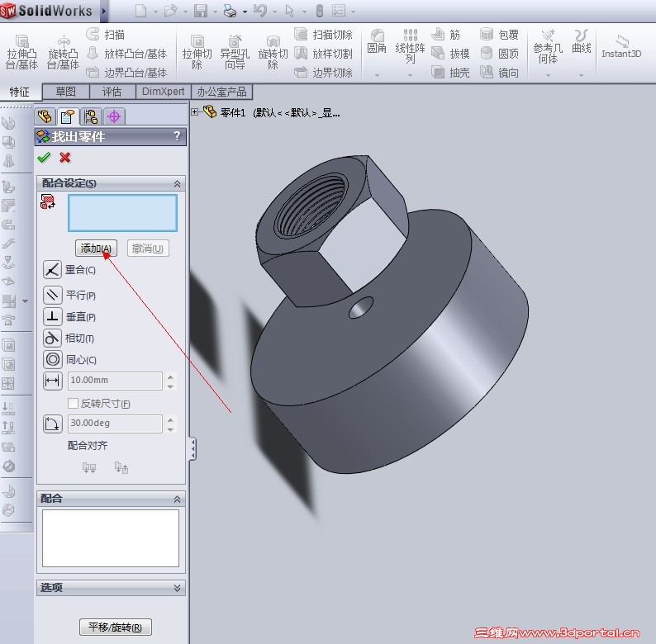The image size is (656, 644).
Task: Choose the 圆顶 dome tool
Action: point(500,54)
